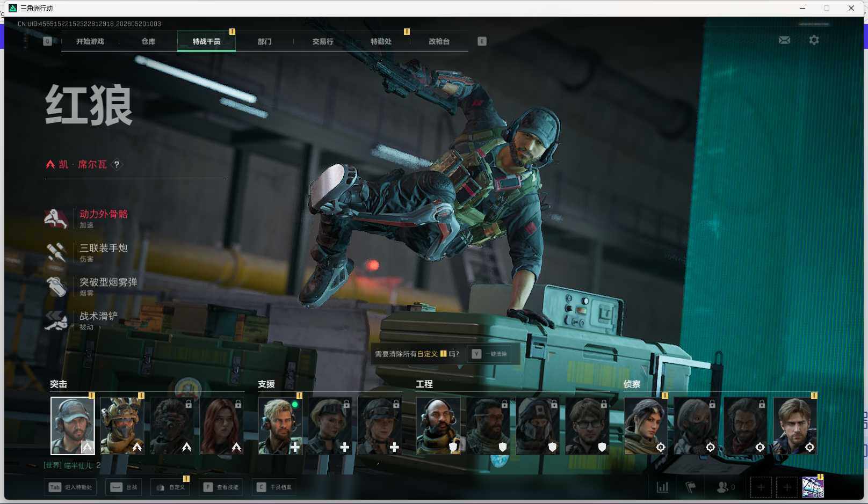Select the locked long-haired bearded operator under 侦察

746,426
